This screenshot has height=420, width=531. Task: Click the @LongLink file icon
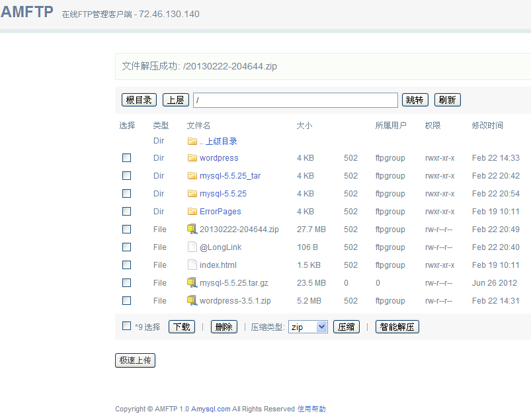pos(192,247)
